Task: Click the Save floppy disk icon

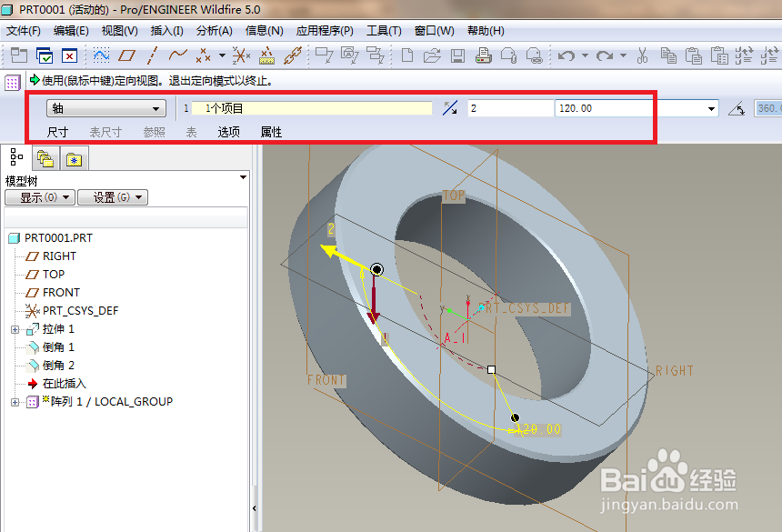Action: (x=457, y=55)
